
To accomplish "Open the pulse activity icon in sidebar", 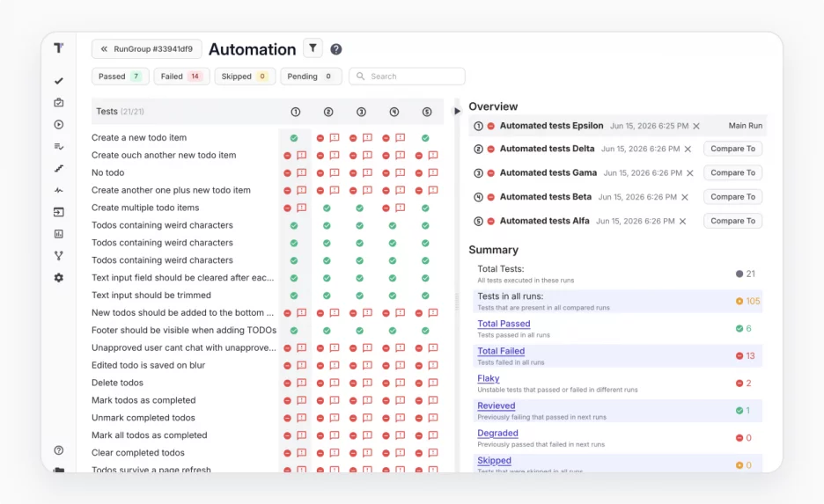I will point(59,190).
